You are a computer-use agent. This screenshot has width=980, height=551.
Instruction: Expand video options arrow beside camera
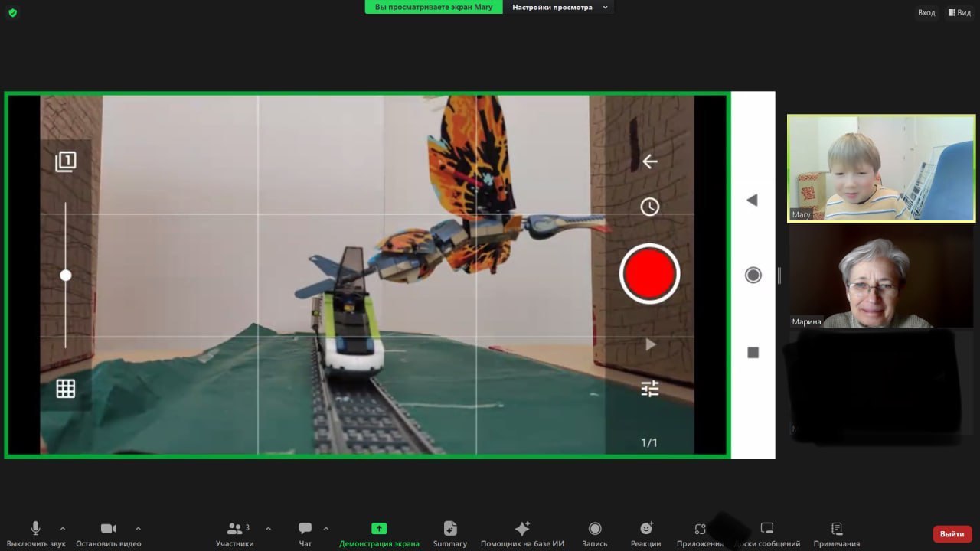[x=138, y=529]
